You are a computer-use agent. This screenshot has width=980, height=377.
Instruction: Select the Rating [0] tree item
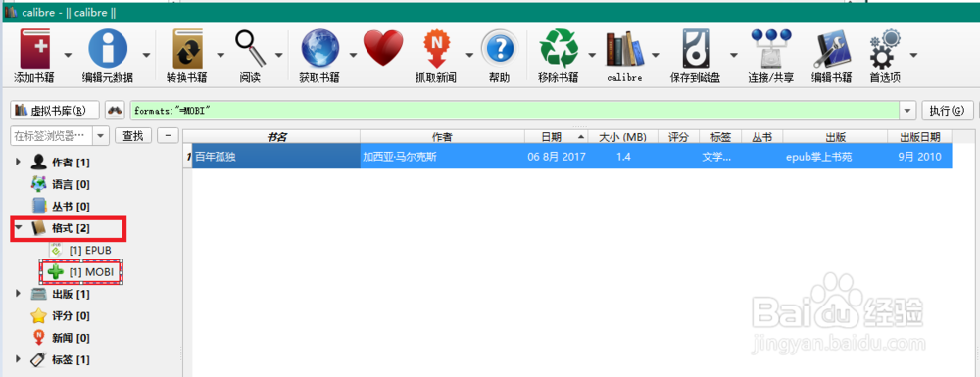pos(60,316)
